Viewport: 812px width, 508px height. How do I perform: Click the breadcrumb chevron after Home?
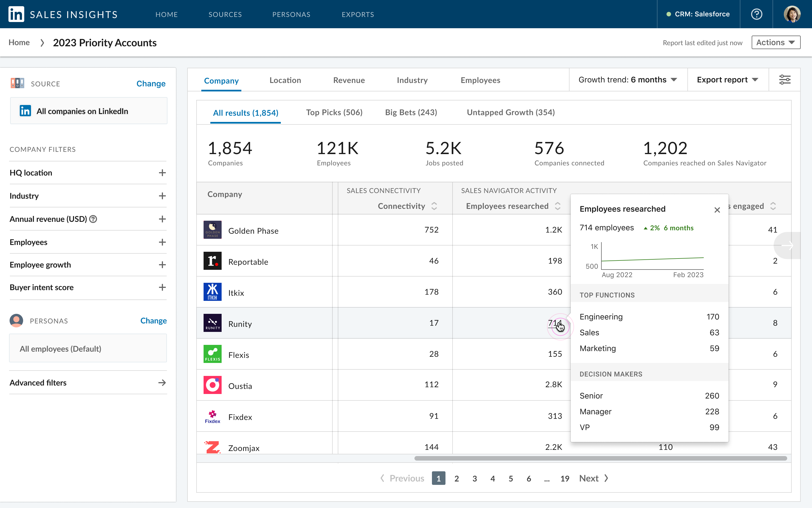point(42,43)
